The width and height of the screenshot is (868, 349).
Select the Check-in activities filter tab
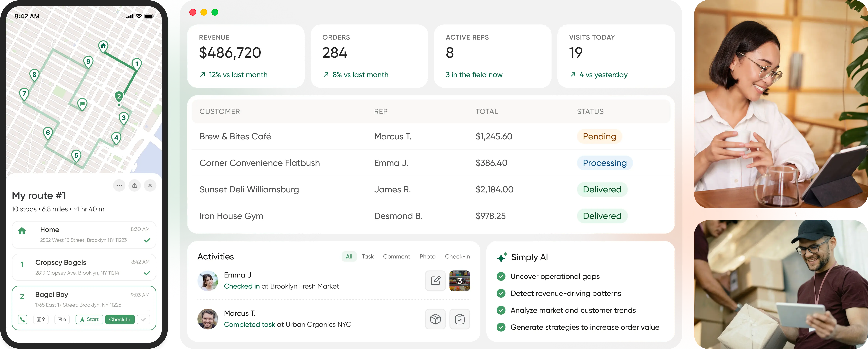tap(457, 256)
